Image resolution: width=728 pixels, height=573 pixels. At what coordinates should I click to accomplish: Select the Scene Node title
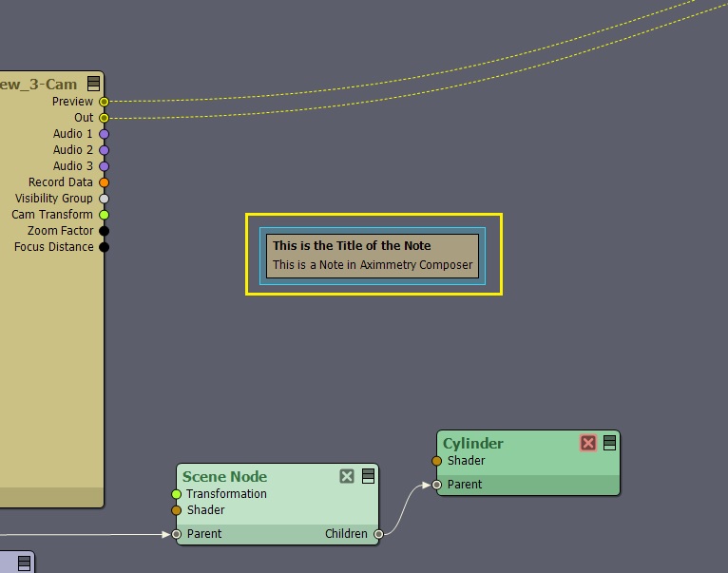point(224,476)
